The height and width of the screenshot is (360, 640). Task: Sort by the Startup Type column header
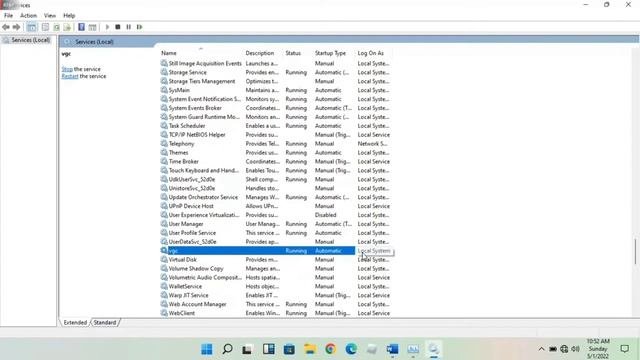coord(330,53)
